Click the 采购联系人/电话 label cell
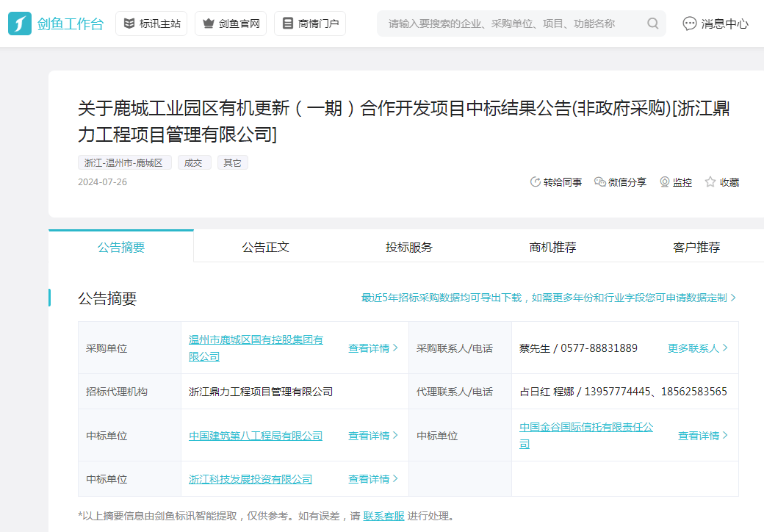Screen dimensions: 764x532 [460, 348]
